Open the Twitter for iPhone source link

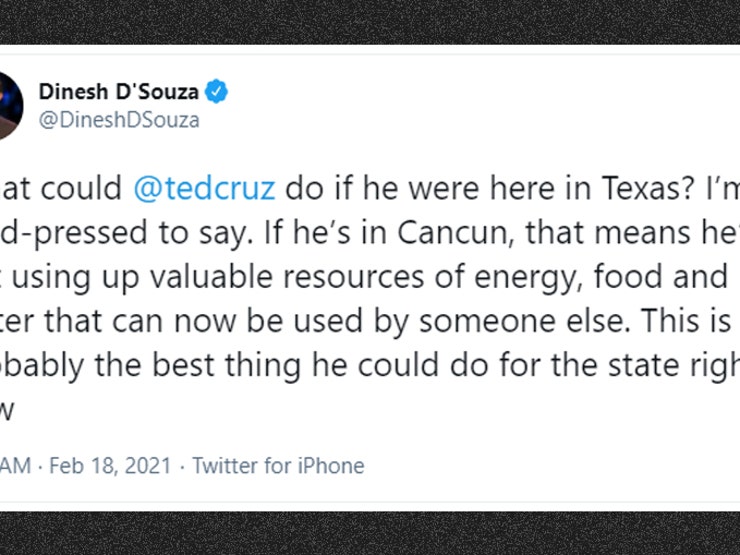click(278, 465)
